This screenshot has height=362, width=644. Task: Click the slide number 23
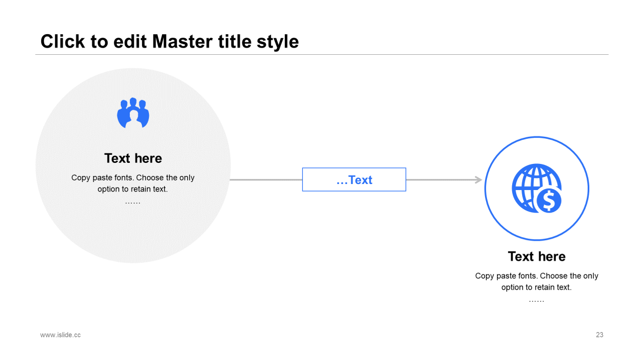click(600, 335)
